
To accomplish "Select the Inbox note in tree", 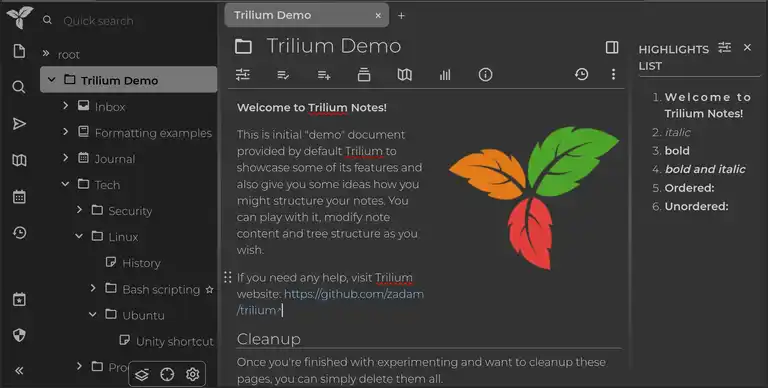I will 110,107.
